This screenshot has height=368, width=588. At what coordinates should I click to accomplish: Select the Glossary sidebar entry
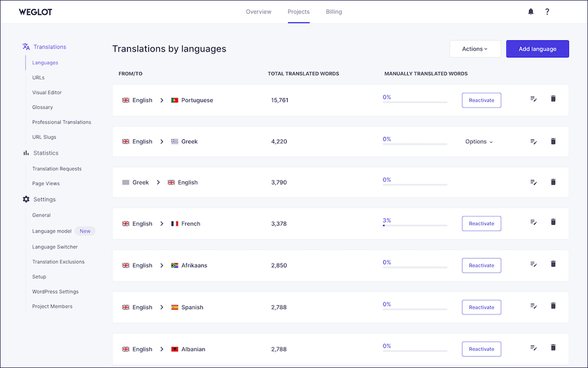click(42, 107)
